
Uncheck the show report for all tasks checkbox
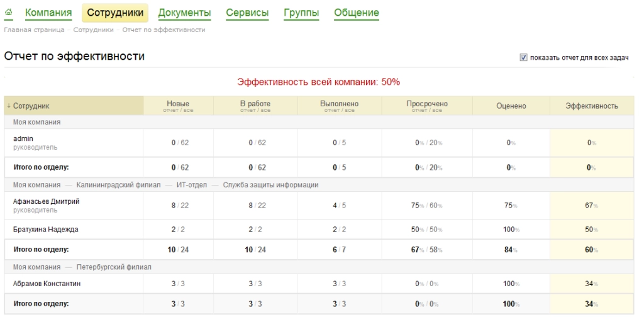coord(523,58)
